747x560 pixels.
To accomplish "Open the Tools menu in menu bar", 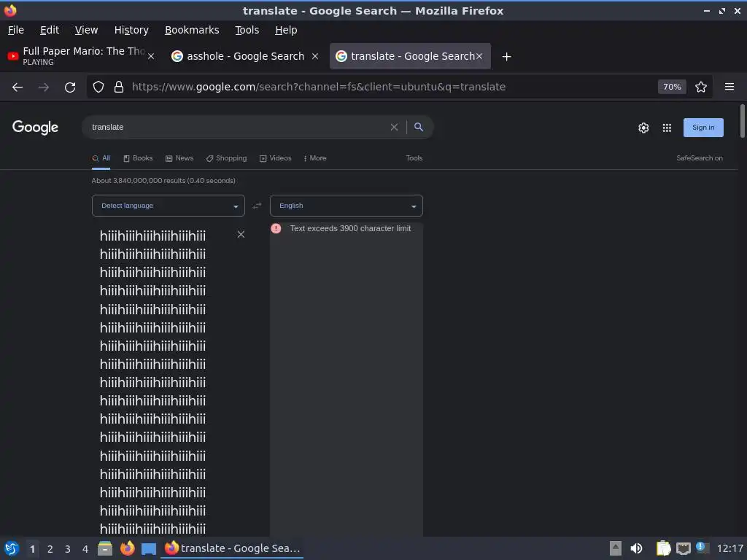I will pyautogui.click(x=247, y=30).
